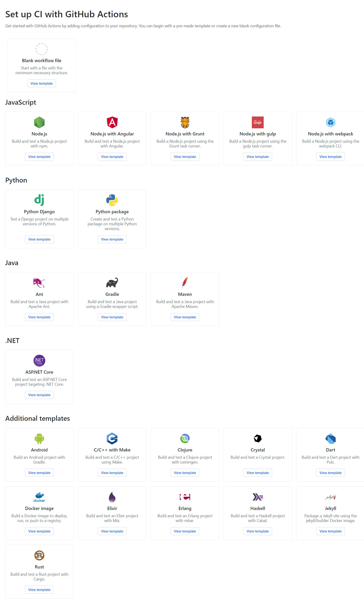The height and width of the screenshot is (603, 364).
Task: Open the Erlang template
Action: (x=185, y=531)
